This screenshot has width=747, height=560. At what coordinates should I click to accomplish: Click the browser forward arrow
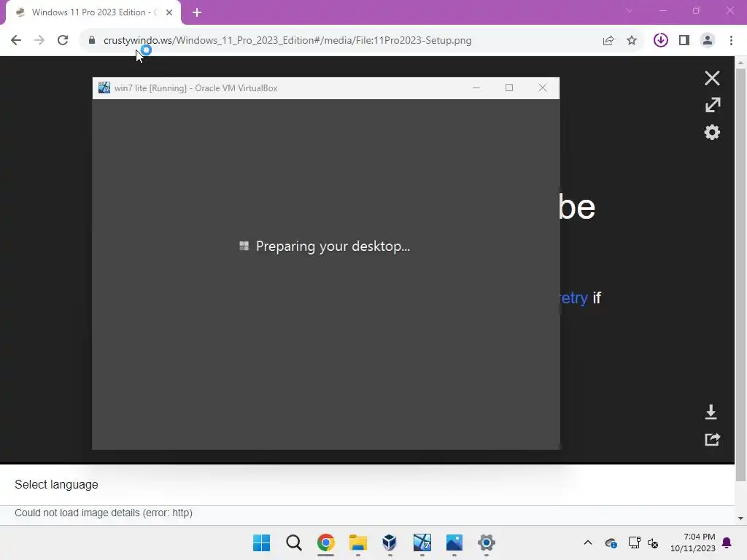pyautogui.click(x=39, y=41)
